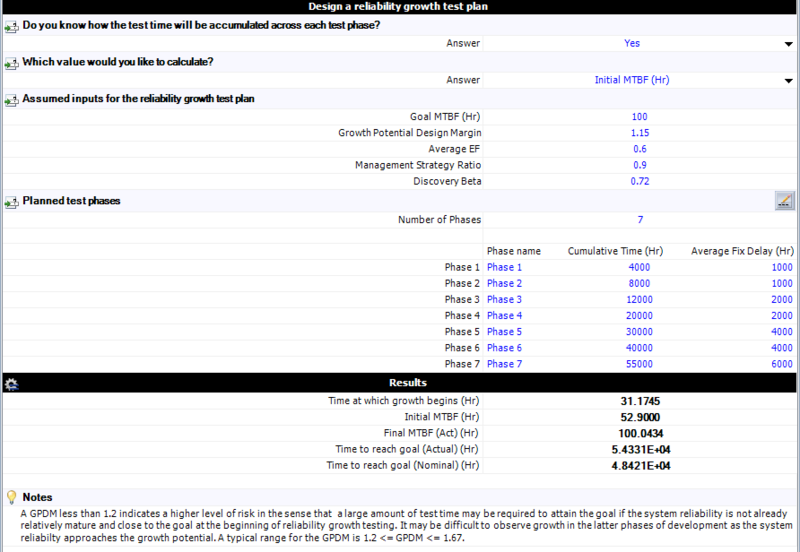Change the Number of Phases value 7
Screen dimensions: 800x552
pyautogui.click(x=640, y=220)
